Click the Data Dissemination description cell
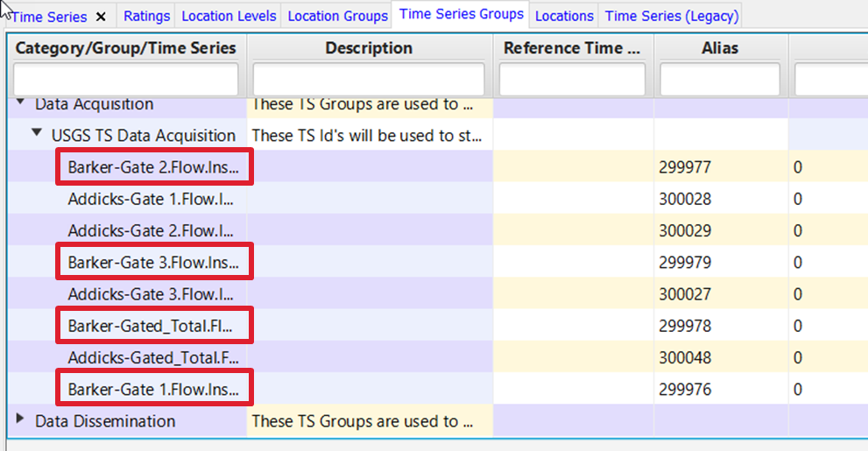The image size is (868, 451). (370, 421)
